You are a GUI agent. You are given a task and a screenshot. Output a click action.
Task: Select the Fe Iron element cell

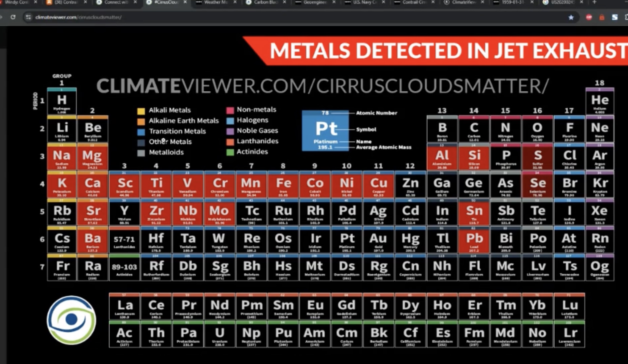(283, 185)
